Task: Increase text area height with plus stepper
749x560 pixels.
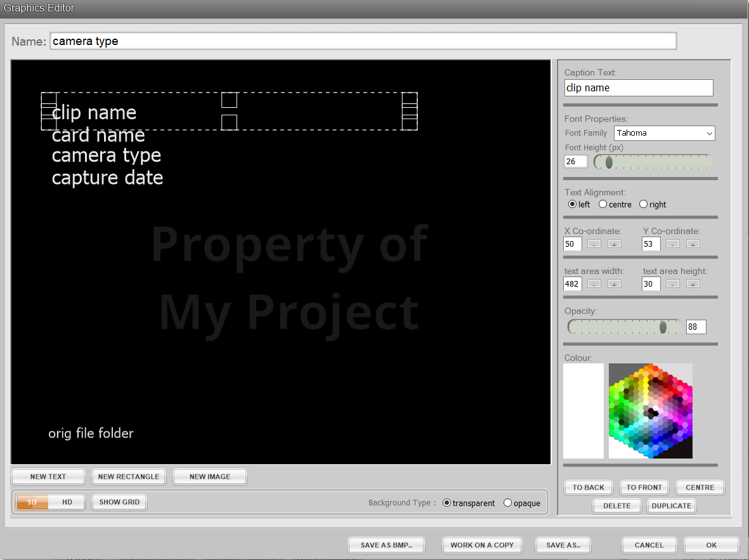Action: click(693, 284)
